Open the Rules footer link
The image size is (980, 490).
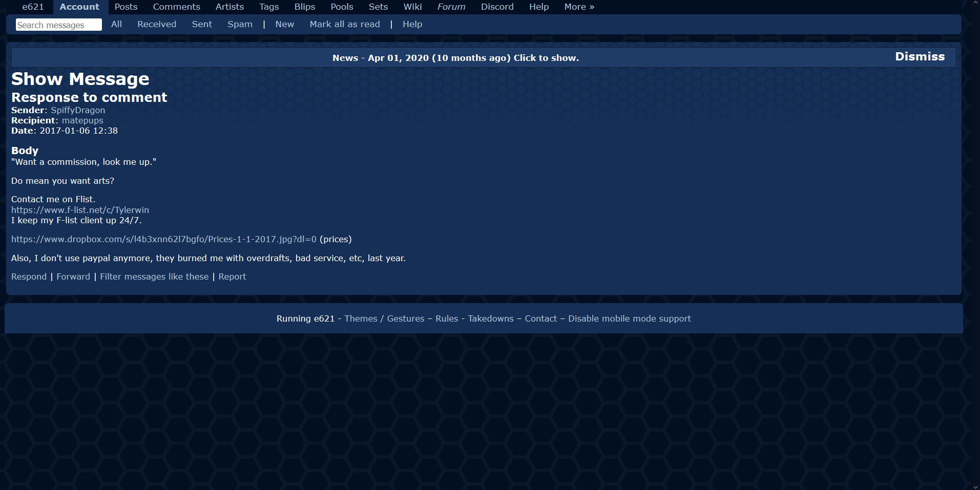click(447, 318)
